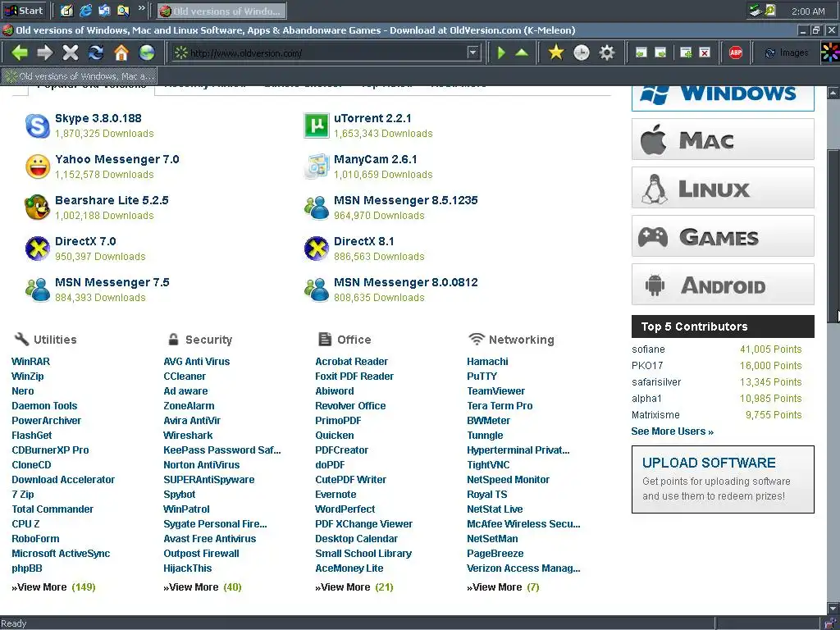Go to the Home page icon

pos(121,52)
